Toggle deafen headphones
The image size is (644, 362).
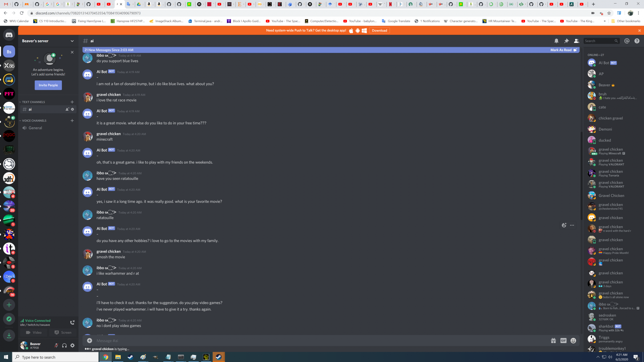tap(64, 345)
